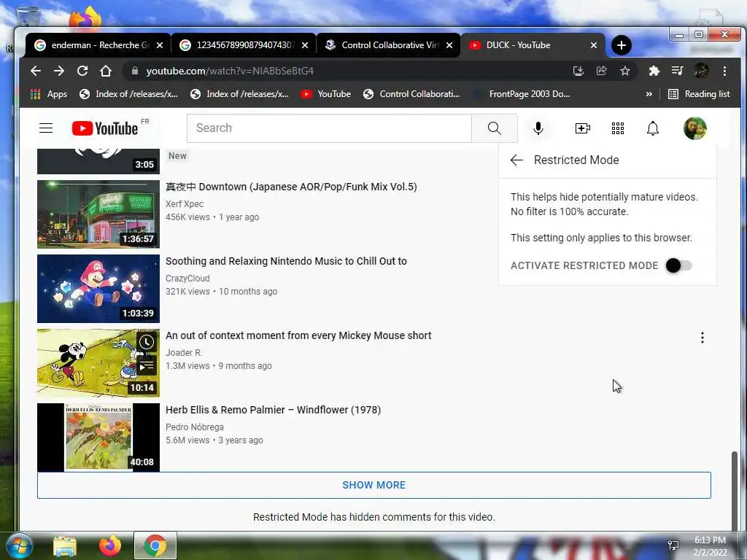Close the DUCK - YouTube tab
The height and width of the screenshot is (560, 747).
[x=594, y=45]
